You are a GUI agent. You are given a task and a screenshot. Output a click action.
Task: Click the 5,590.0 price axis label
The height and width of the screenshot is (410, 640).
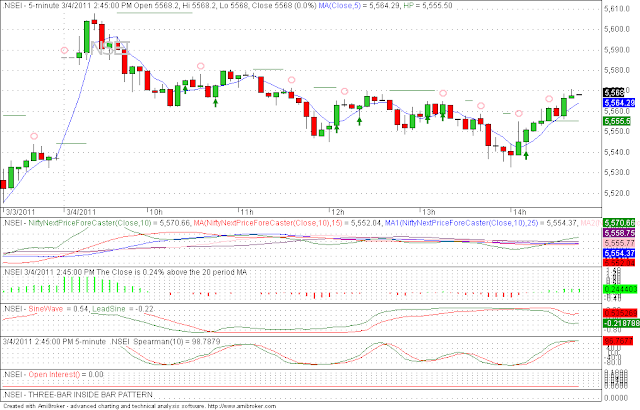(618, 50)
